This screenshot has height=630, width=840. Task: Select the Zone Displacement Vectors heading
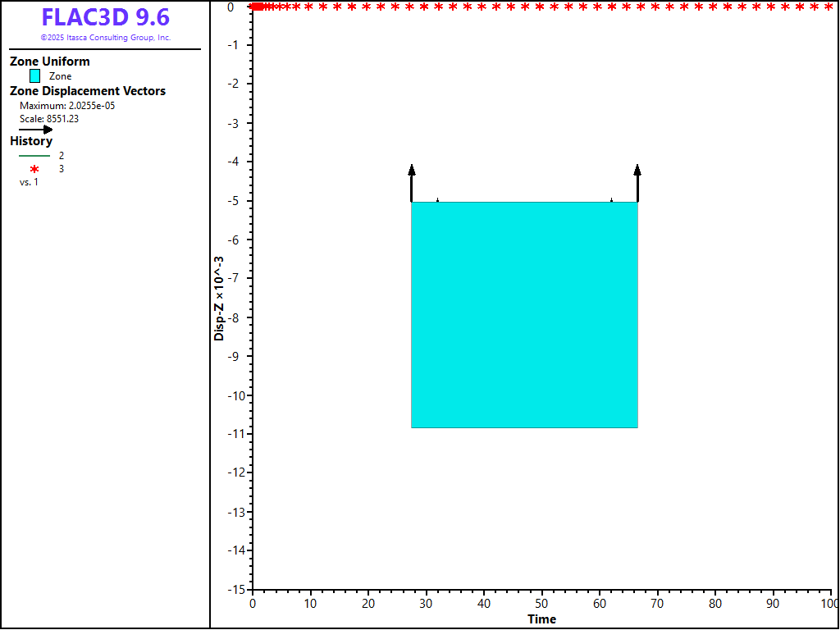point(88,91)
